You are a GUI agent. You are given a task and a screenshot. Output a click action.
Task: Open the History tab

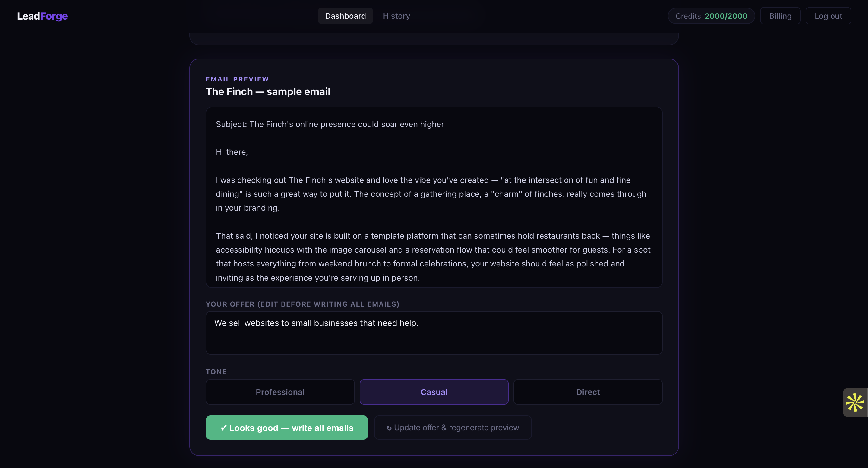(x=396, y=16)
